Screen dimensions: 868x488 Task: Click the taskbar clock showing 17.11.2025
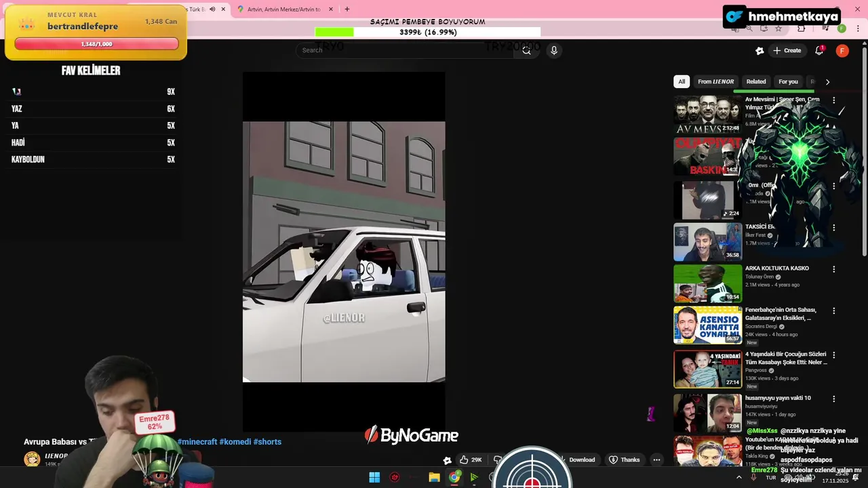click(835, 478)
